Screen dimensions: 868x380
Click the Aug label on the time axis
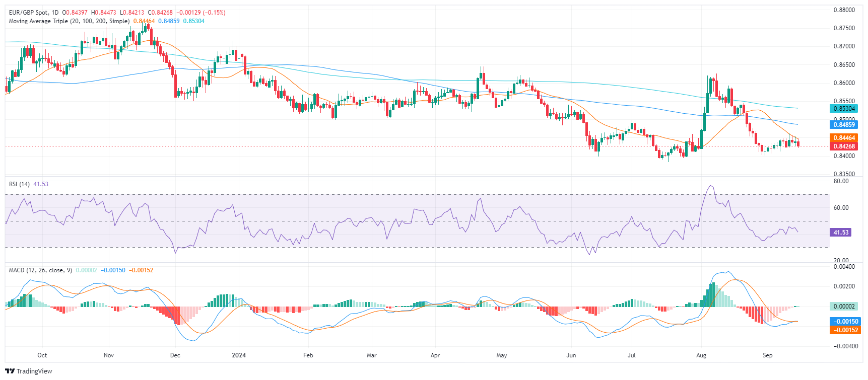(x=701, y=355)
